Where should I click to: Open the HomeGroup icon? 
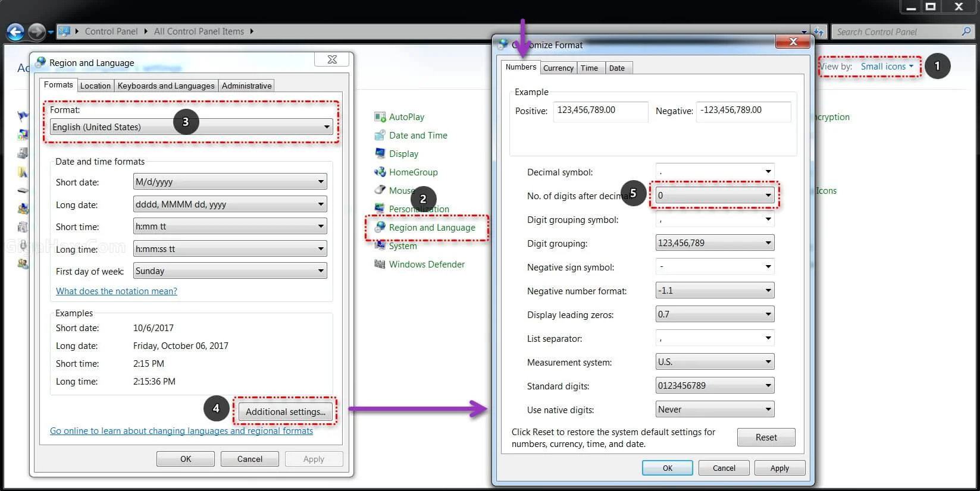click(380, 172)
